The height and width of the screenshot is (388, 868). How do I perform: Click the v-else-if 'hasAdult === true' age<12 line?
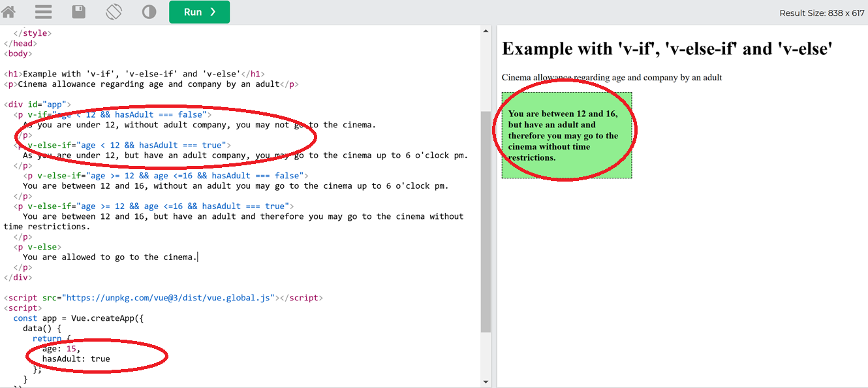[x=122, y=145]
